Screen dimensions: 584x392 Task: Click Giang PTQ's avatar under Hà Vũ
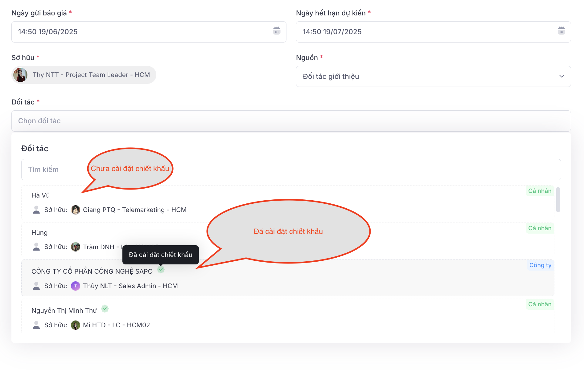[76, 210]
